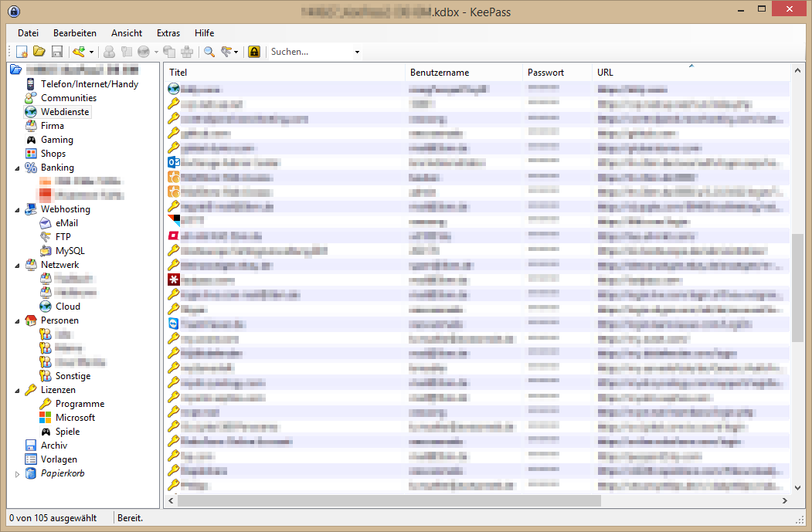Sort entries by the Benutzername column

(464, 73)
